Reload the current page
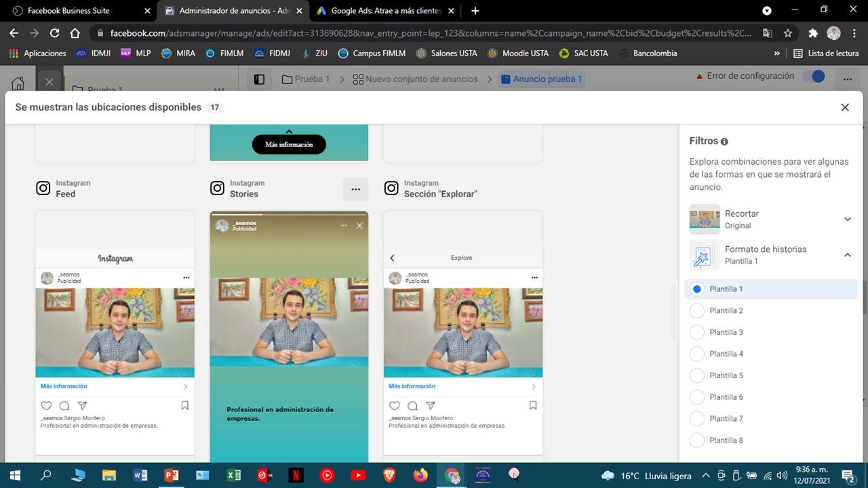 point(55,33)
